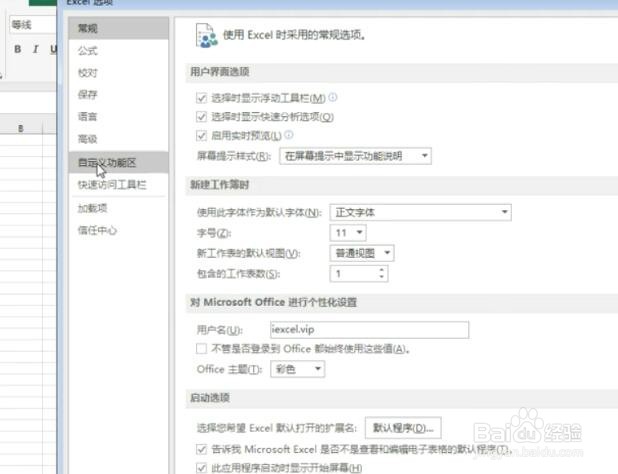Click the info icon beside 启用实时预览
Screen dimensions: 618x474
point(289,135)
